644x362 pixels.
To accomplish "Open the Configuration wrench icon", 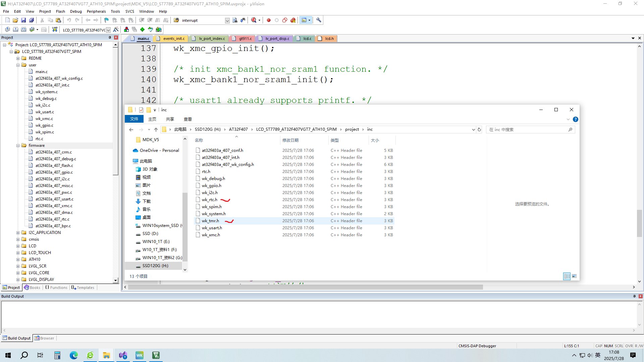I will pyautogui.click(x=319, y=20).
